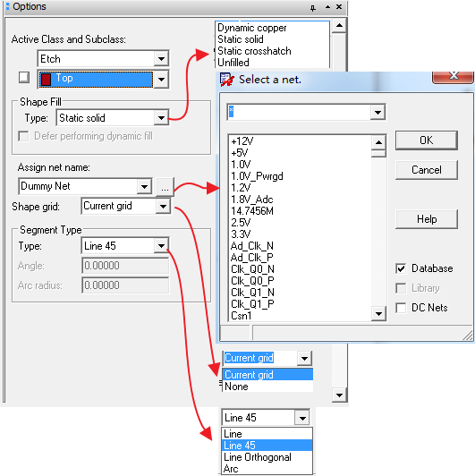Open net browser via the ellipsis button
Image resolution: width=475 pixels, height=476 pixels.
tap(165, 186)
